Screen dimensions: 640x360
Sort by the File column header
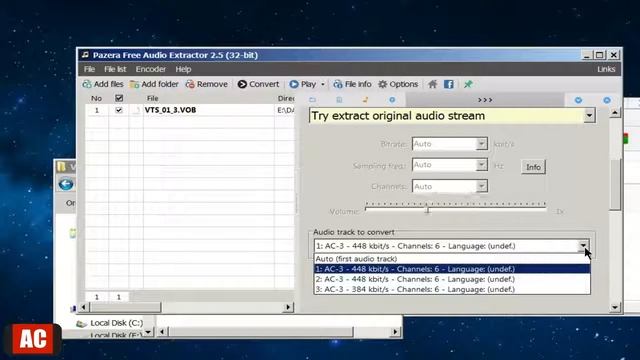(x=209, y=98)
